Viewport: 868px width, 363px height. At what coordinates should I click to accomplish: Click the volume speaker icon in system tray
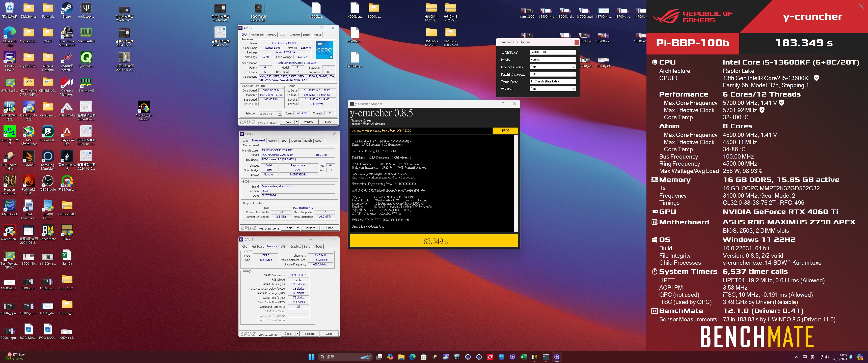pyautogui.click(x=827, y=357)
